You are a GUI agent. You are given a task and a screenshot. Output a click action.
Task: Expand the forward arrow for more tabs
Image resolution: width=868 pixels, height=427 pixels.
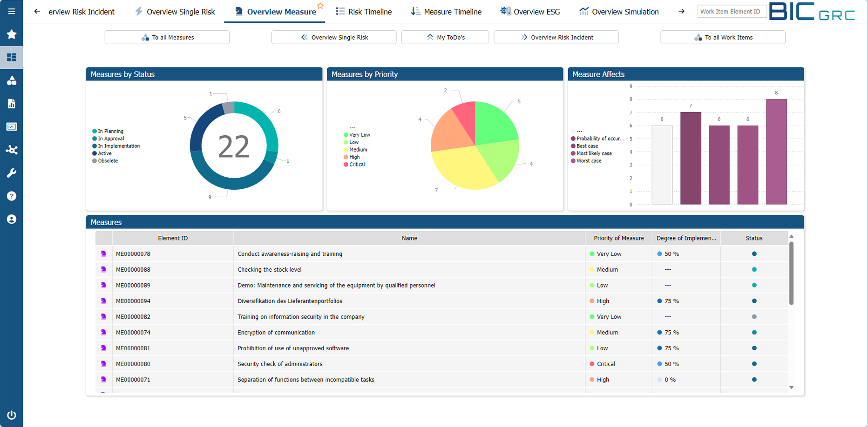pos(681,11)
